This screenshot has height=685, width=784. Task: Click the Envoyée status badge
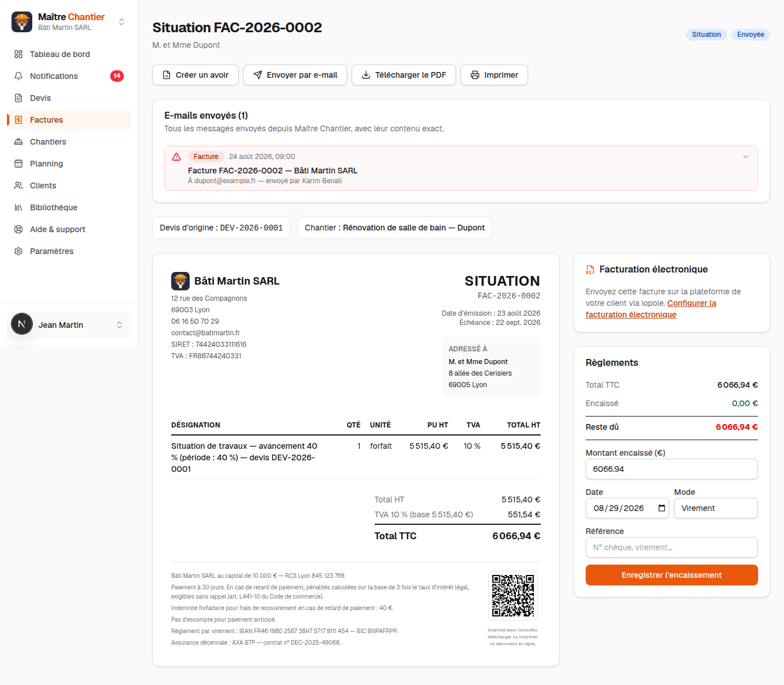(751, 35)
